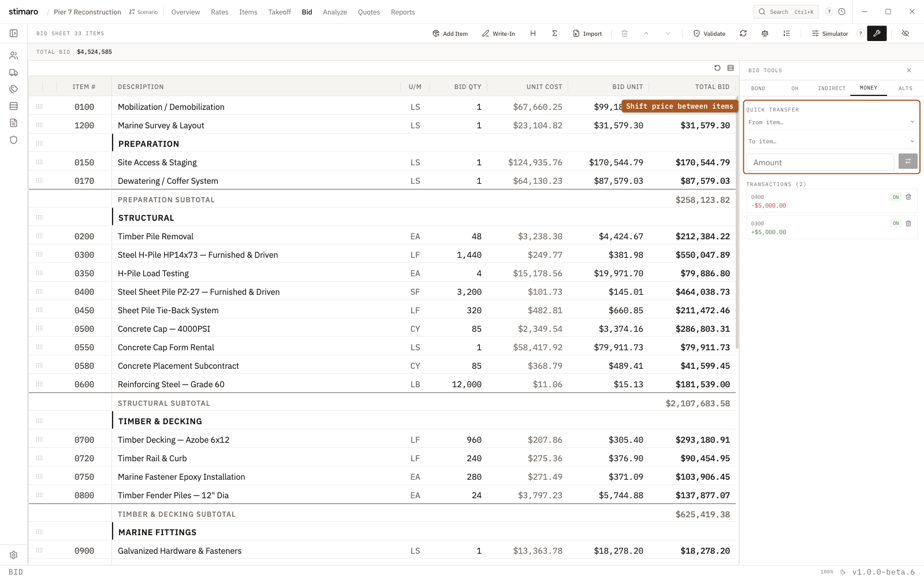924x578 pixels.
Task: Go to the Analyze tab
Action: pyautogui.click(x=335, y=12)
